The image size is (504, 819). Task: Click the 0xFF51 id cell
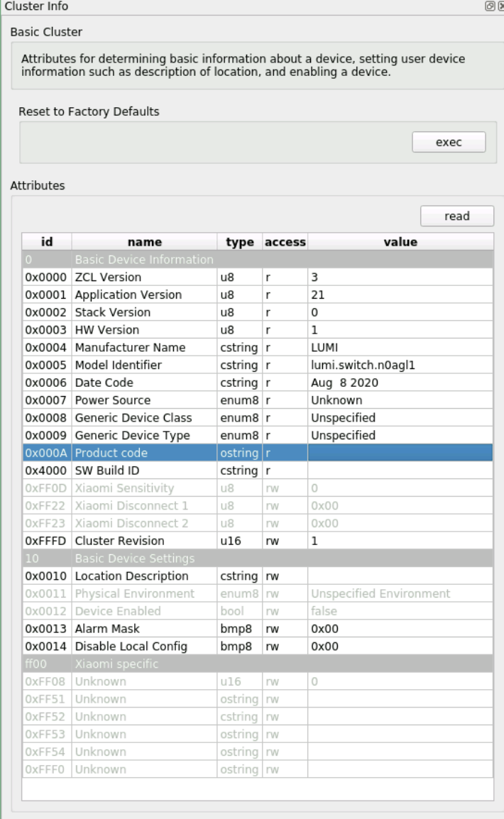pos(47,699)
